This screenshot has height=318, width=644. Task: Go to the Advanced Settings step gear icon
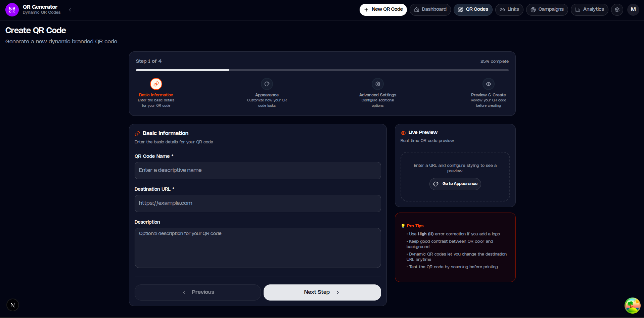point(378,84)
